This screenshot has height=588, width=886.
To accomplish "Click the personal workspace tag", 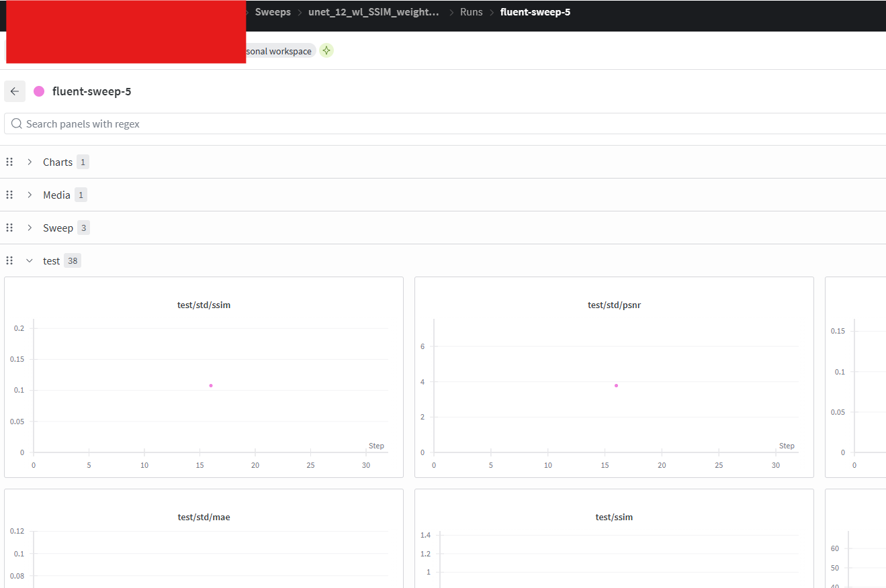I will [279, 50].
